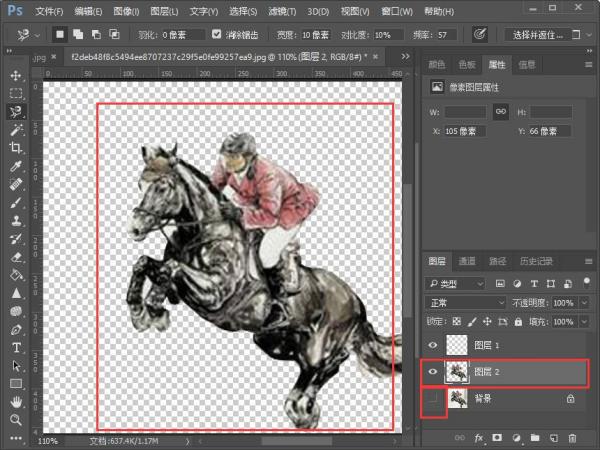The width and height of the screenshot is (600, 450).
Task: Add a layer mask via bottom icon
Action: (x=497, y=438)
